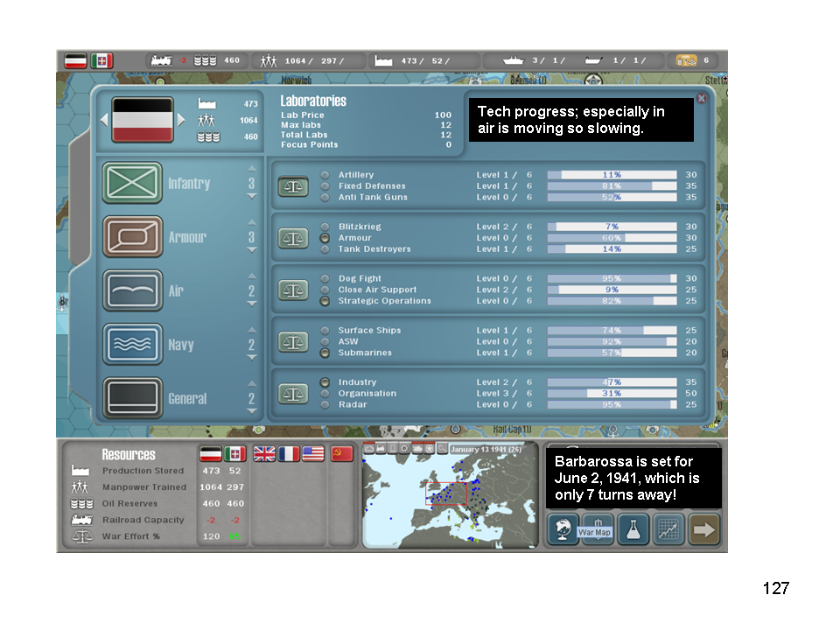Click the globe icon in bottom bar
This screenshot has width=840, height=630.
tap(563, 529)
